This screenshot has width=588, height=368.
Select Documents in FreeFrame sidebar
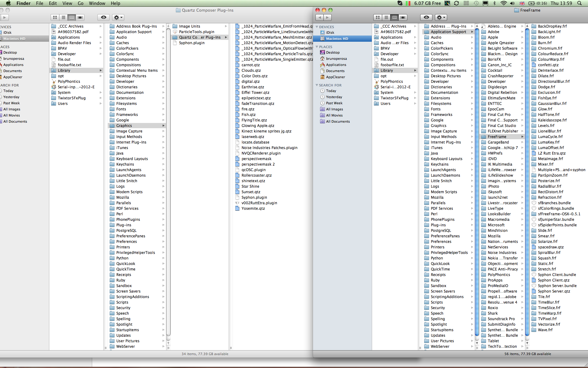[342, 71]
